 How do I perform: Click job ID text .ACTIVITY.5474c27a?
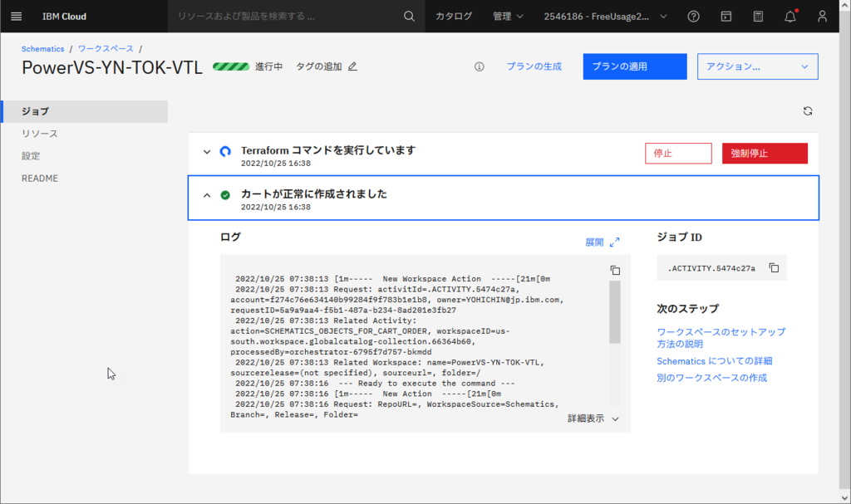pyautogui.click(x=711, y=268)
